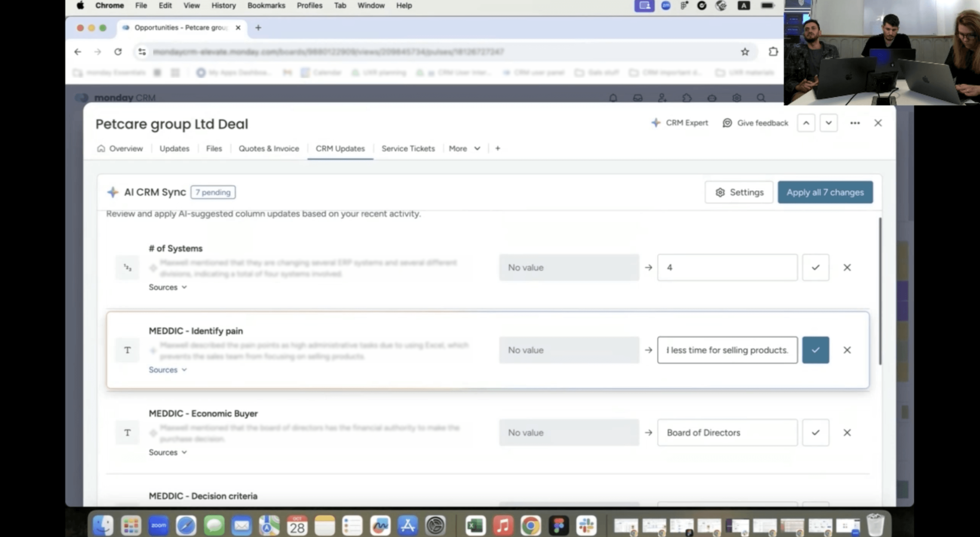Image resolution: width=980 pixels, height=537 pixels.
Task: Click the number column type icon
Action: [x=127, y=268]
